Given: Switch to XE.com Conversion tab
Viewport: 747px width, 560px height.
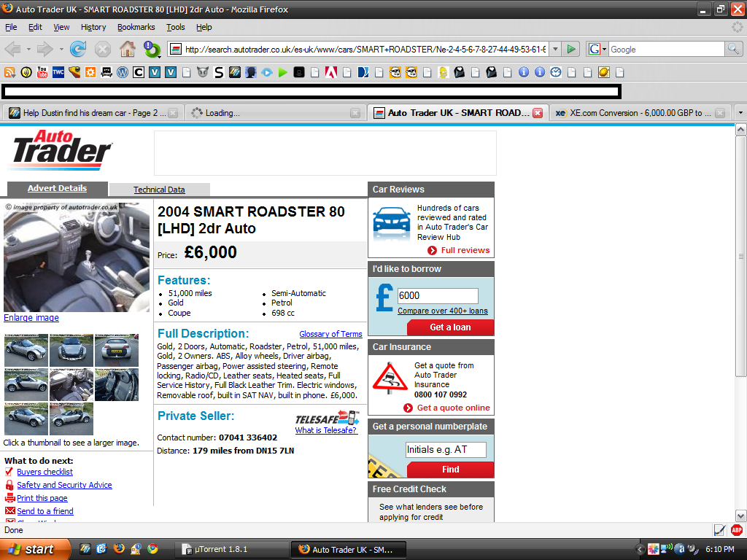Looking at the screenshot, I should pos(639,113).
